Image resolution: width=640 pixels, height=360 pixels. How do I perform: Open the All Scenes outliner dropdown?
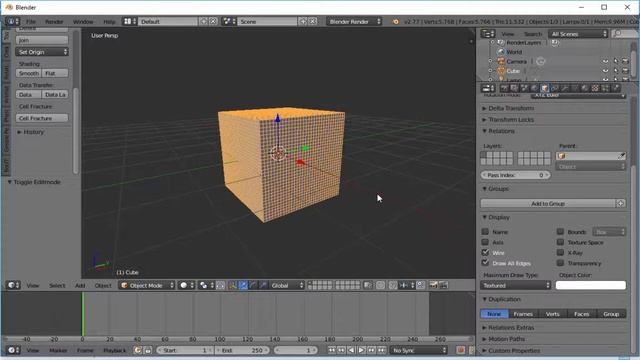pos(578,34)
